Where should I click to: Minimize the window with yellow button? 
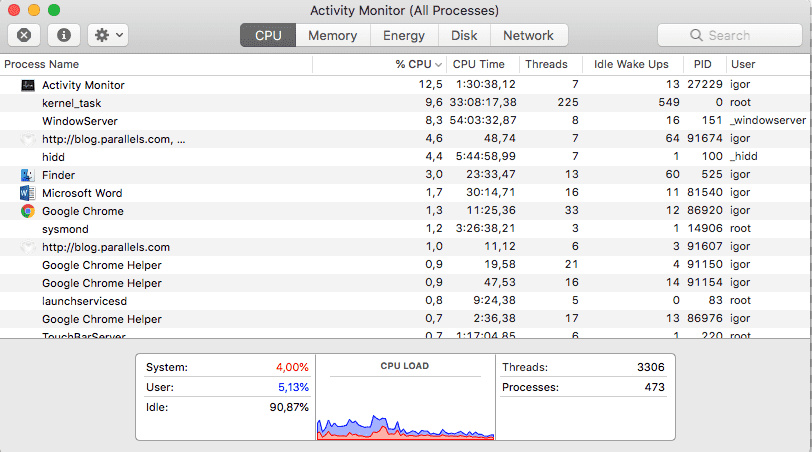coord(34,10)
